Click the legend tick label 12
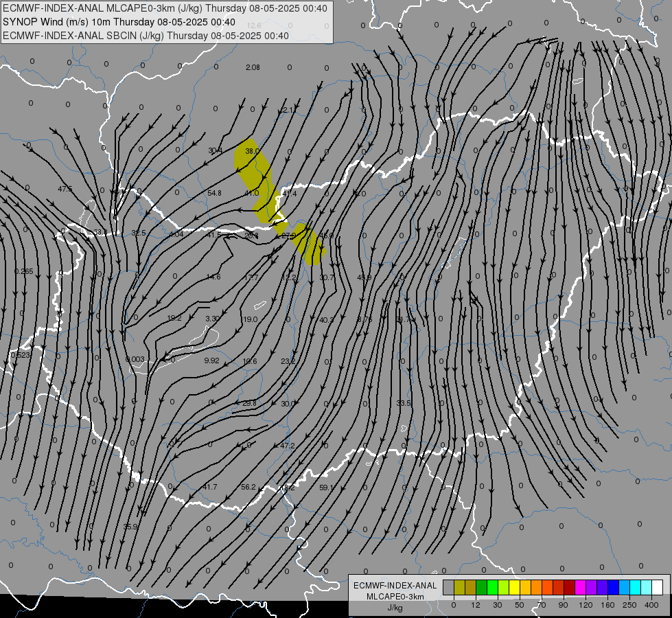 tap(475, 605)
